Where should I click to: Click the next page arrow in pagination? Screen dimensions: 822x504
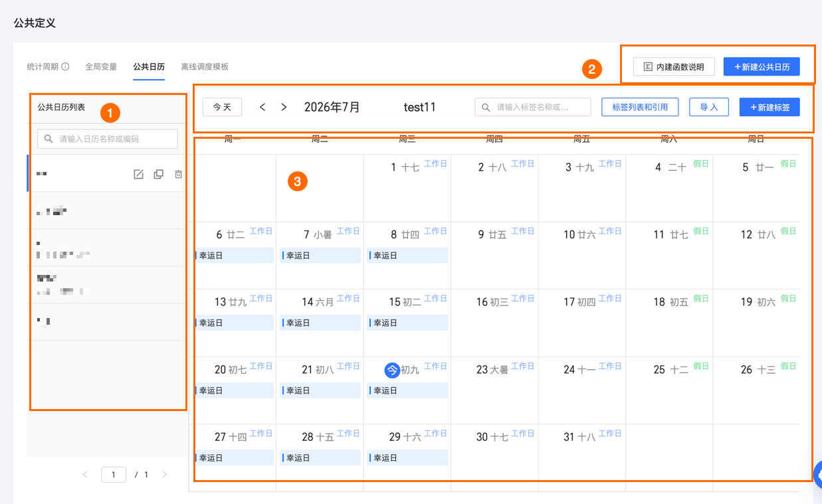coord(165,474)
